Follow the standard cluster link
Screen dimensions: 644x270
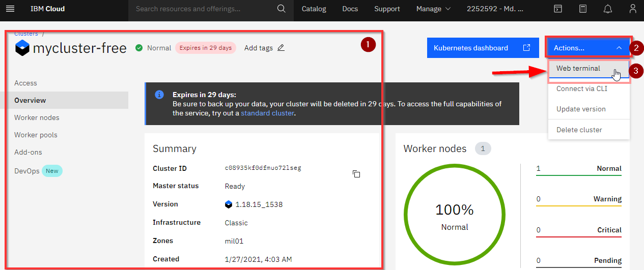pyautogui.click(x=267, y=113)
